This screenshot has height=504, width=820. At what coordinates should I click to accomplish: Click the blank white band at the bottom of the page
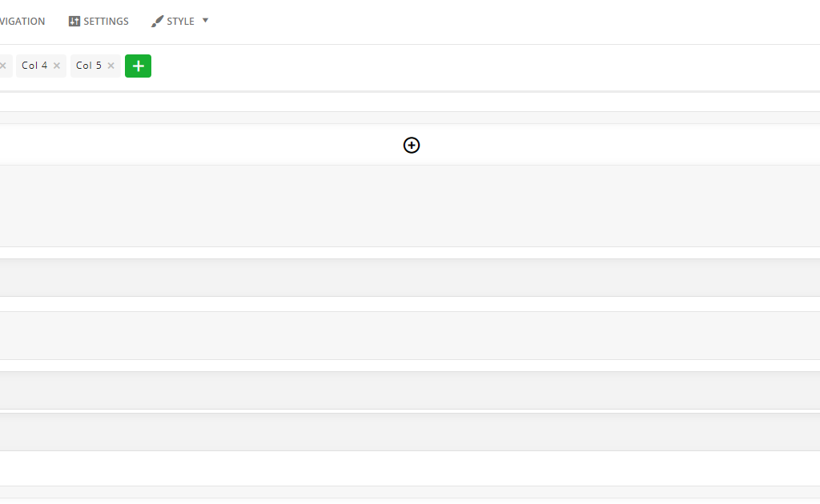coord(410,469)
